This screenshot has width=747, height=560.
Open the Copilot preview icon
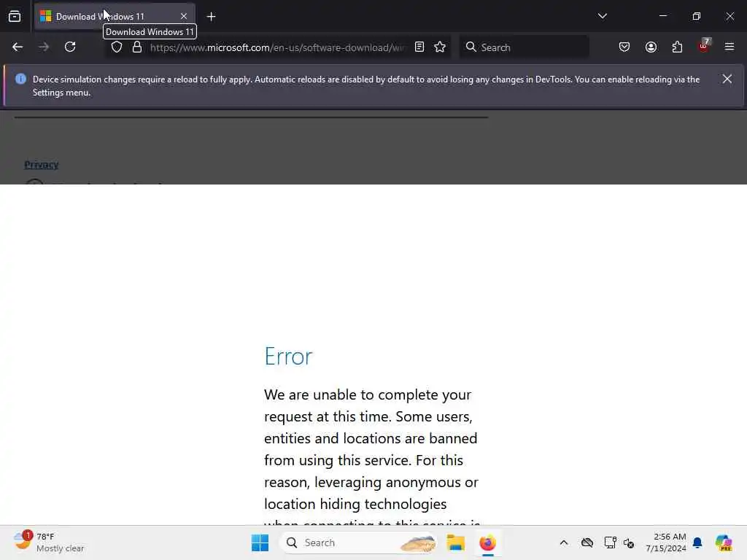point(724,542)
